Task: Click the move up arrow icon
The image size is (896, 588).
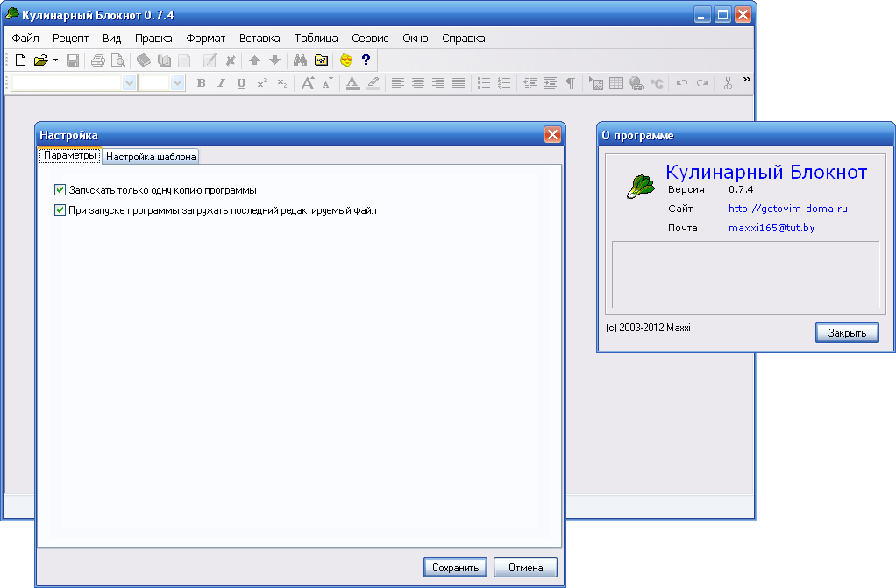Action: click(255, 60)
